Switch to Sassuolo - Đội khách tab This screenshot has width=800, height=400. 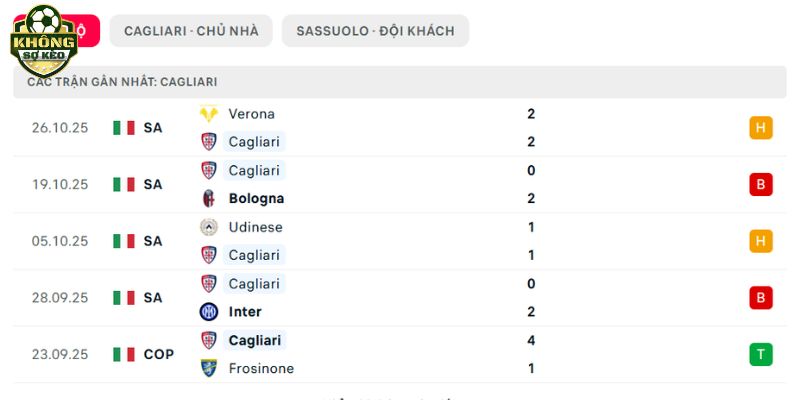point(375,31)
